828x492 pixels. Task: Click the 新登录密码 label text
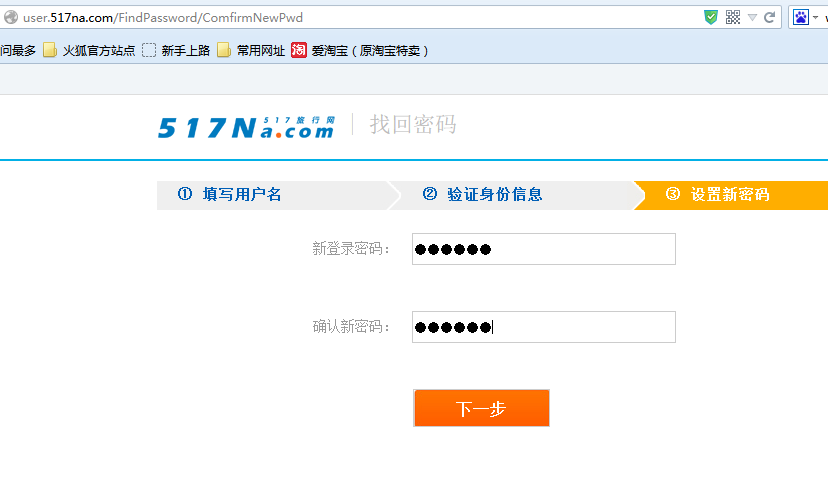(x=351, y=249)
